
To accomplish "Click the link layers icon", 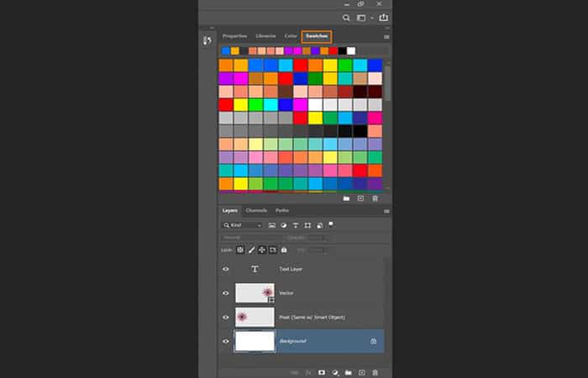I will 295,373.
